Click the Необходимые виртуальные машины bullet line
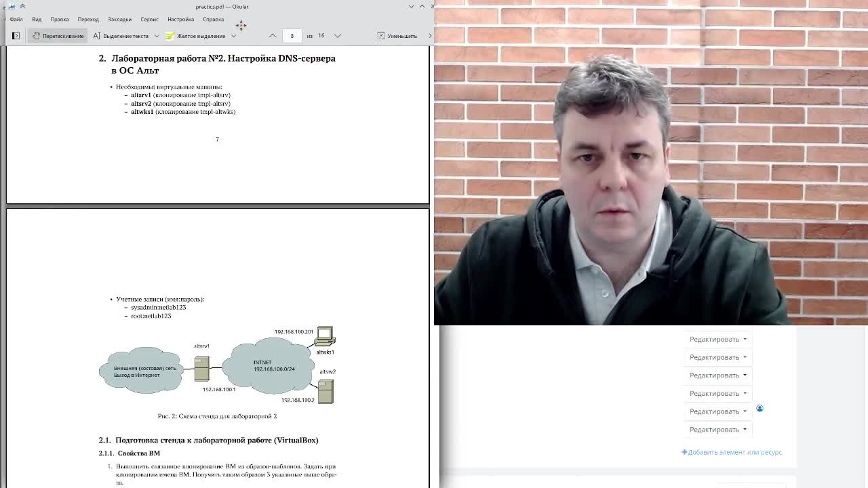This screenshot has width=868, height=488. (169, 87)
